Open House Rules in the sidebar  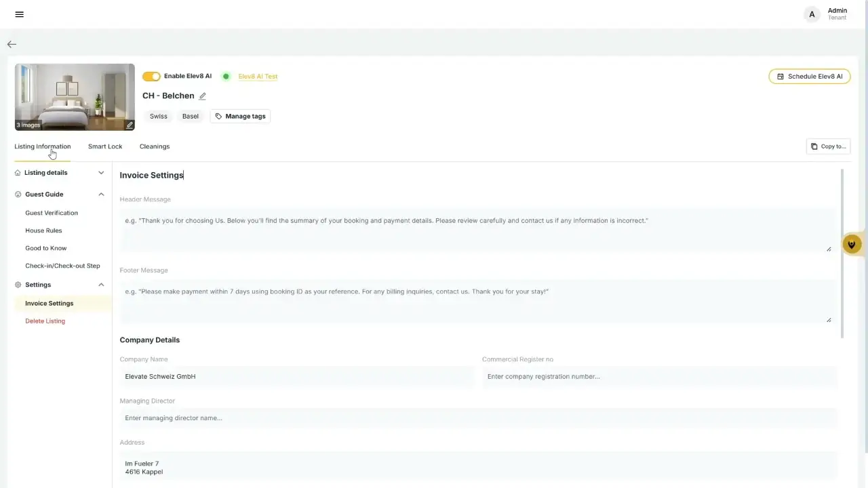pyautogui.click(x=43, y=230)
